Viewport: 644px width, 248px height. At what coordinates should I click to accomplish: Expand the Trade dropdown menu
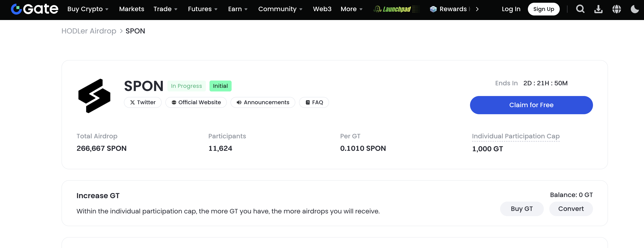165,9
